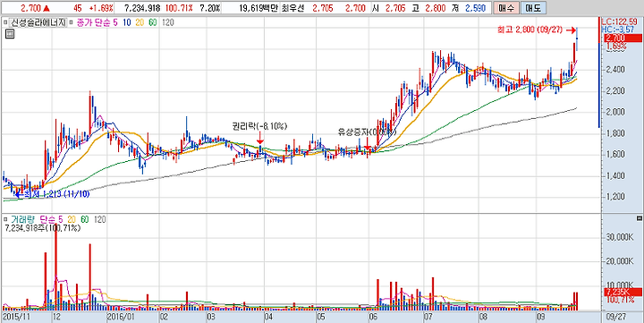Click the red 2,700 price tag on axis
Viewport: 644px width, 323px height.
623,38
